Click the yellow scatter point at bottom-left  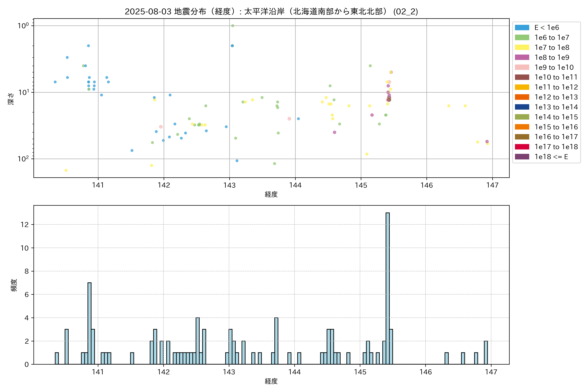tap(66, 170)
